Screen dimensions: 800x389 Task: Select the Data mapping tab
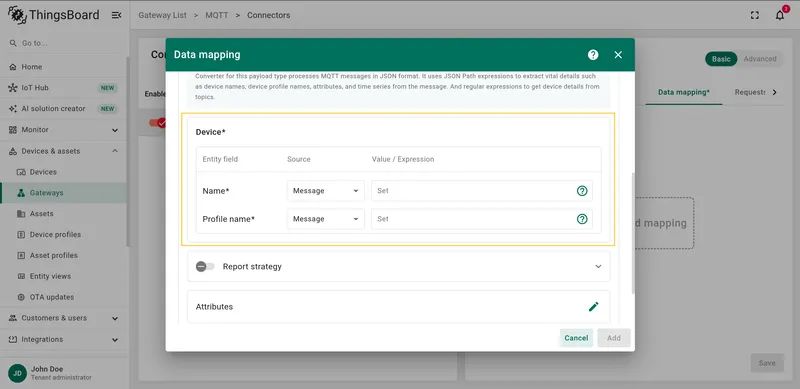tap(684, 92)
